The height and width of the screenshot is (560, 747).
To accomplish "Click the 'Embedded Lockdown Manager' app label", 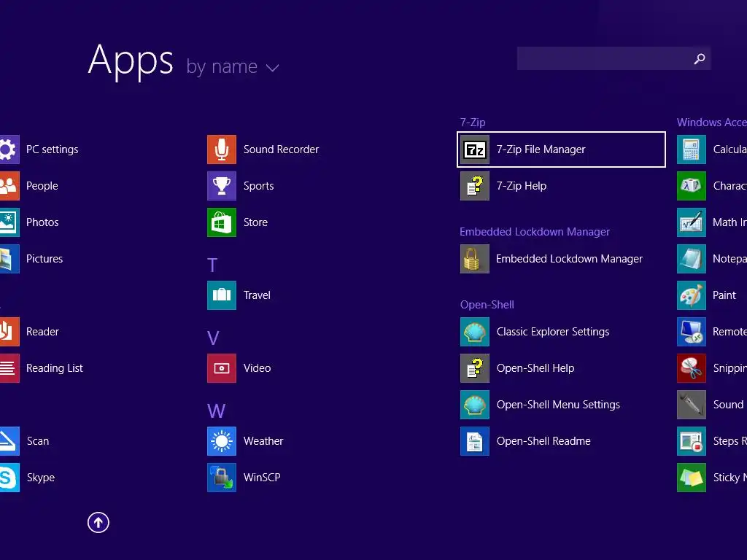I will pos(569,259).
